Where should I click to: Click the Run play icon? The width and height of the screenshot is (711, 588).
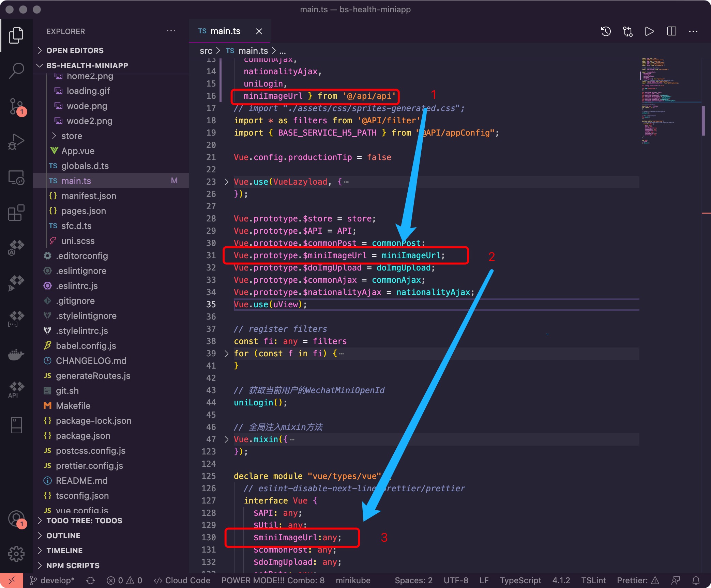tap(649, 31)
